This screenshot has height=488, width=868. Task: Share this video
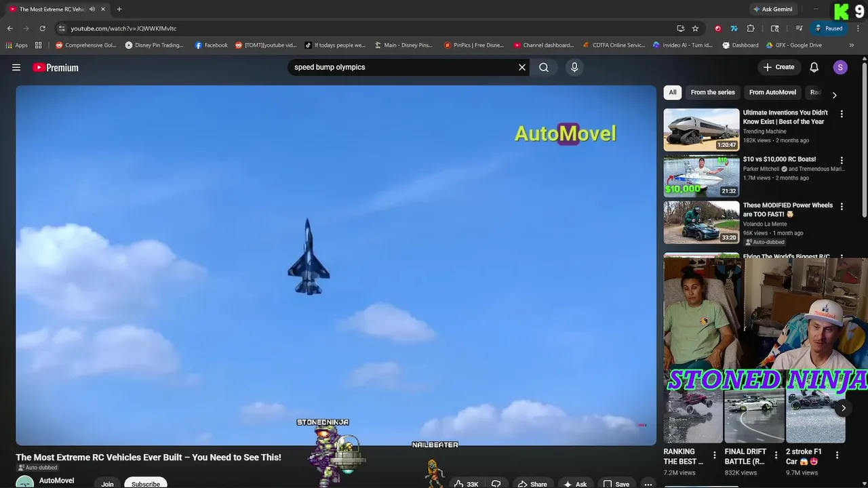532,483
